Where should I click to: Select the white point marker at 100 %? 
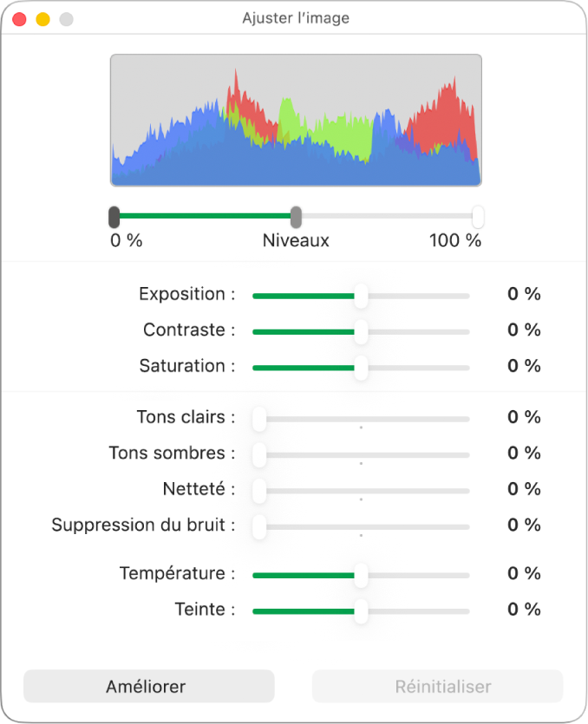(x=478, y=214)
